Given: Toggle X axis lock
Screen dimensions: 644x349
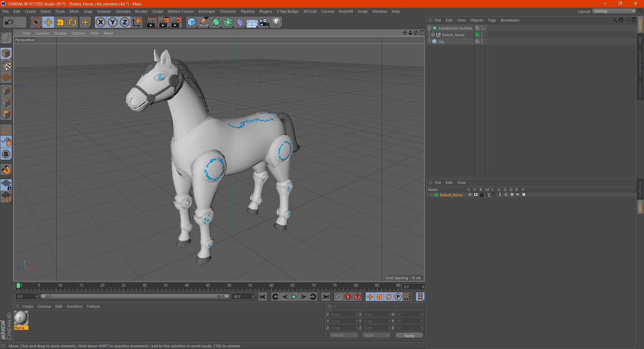Looking at the screenshot, I should pos(100,22).
